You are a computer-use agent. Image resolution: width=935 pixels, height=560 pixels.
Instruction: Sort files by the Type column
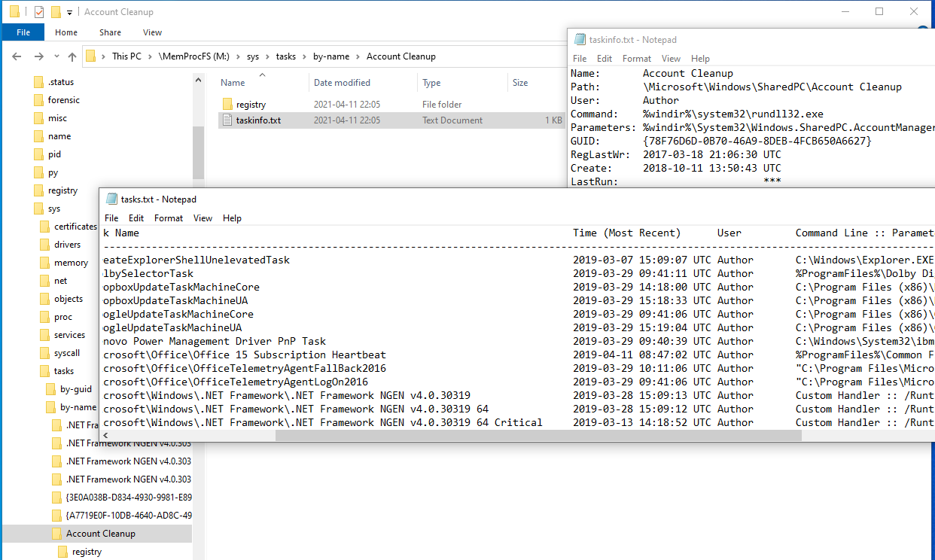coord(431,83)
